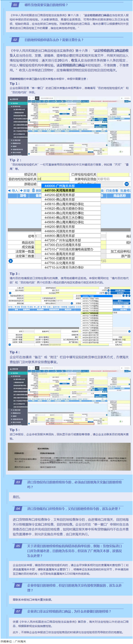133x644 pixels.
Task: Click 新增 in the Tip 3 screenshot toolbar
Action: (x=17, y=307)
